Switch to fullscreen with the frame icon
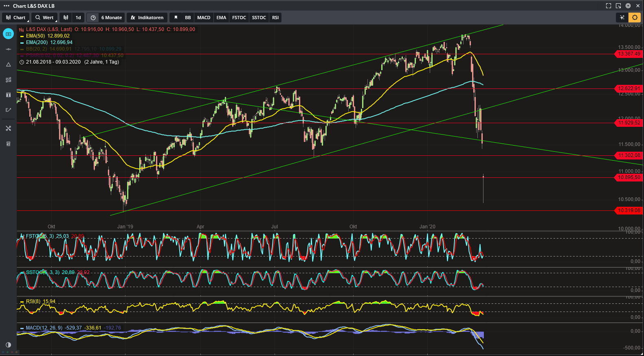The height and width of the screenshot is (356, 644). [609, 6]
